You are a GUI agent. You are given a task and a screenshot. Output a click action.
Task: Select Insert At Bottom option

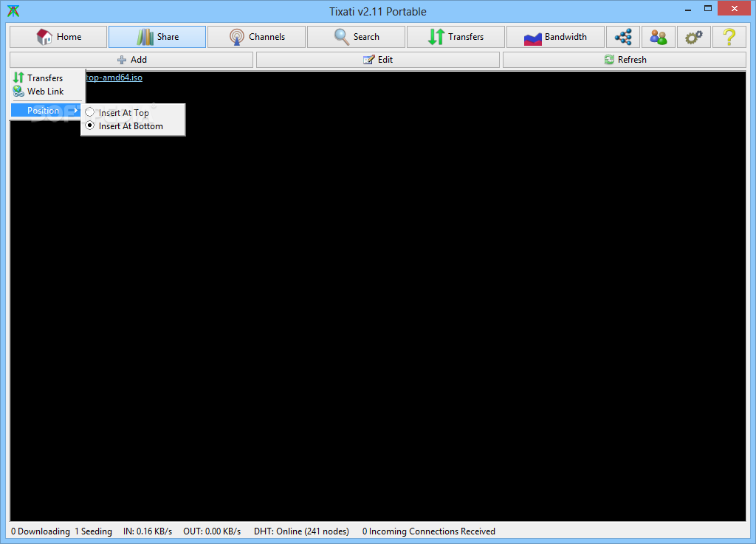(x=133, y=125)
